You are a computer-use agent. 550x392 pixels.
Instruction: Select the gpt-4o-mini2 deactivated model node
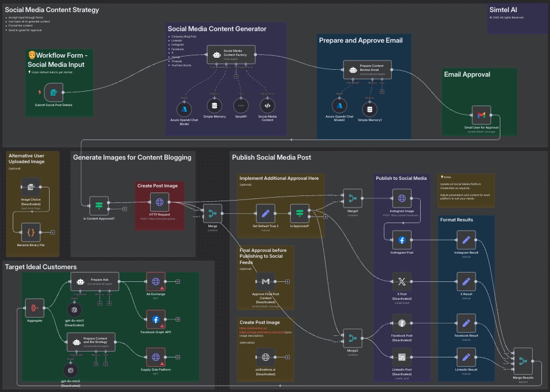pyautogui.click(x=70, y=370)
